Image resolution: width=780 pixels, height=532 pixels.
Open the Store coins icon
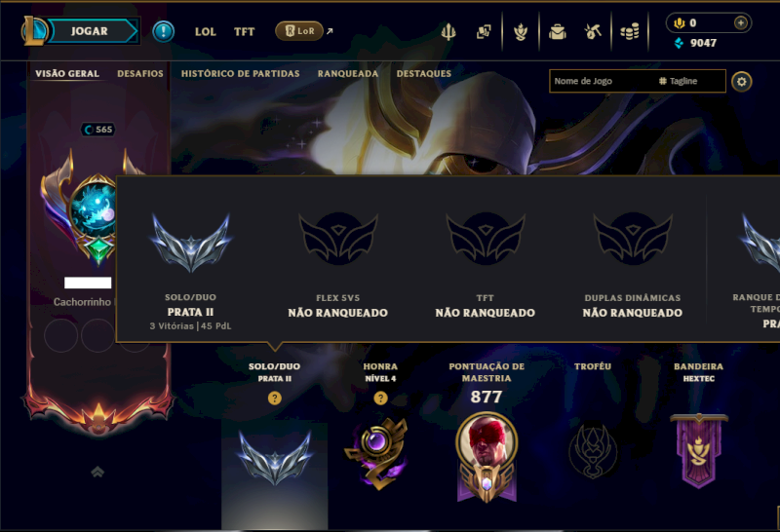(629, 32)
